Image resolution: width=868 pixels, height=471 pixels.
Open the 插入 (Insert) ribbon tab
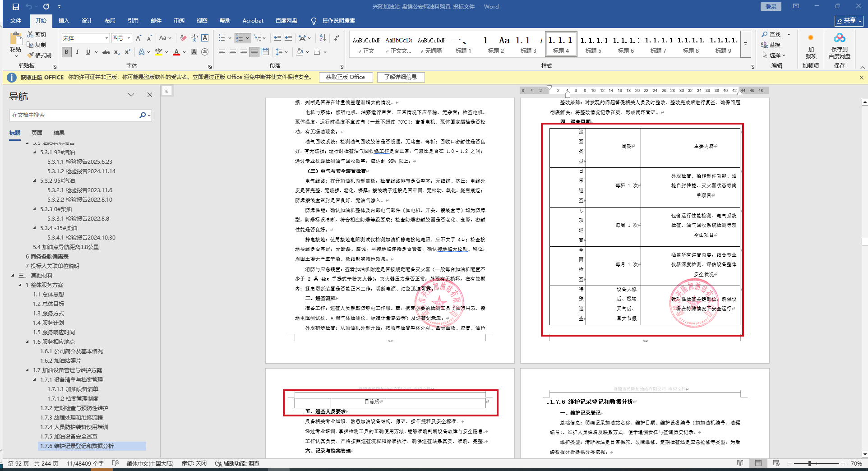coord(64,21)
